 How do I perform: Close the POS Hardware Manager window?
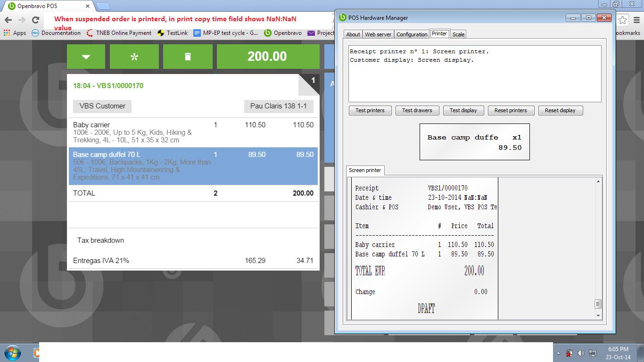pos(604,17)
